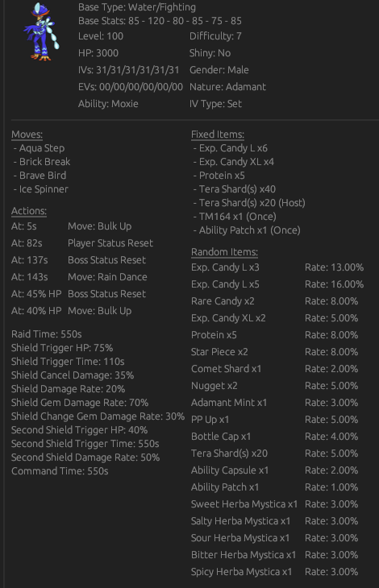Click the Fixed Items heading
The height and width of the screenshot is (588, 379).
pos(218,135)
